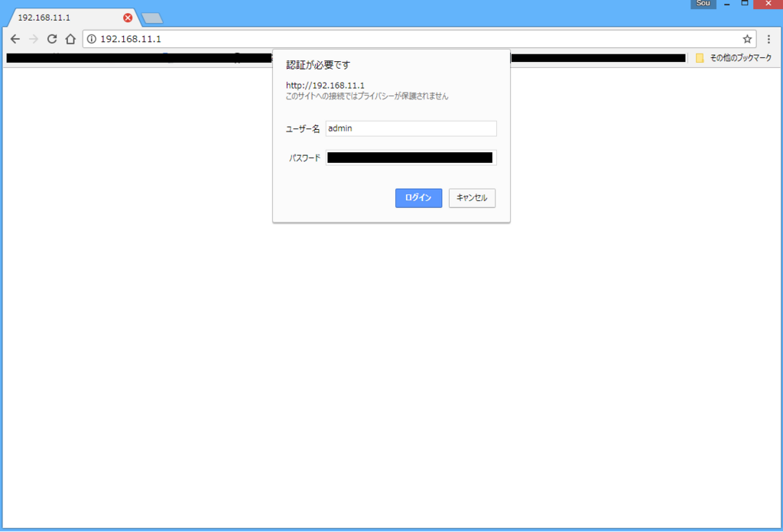Viewport: 783px width, 532px height.
Task: Click the 認証が必要です heading
Action: click(x=318, y=65)
